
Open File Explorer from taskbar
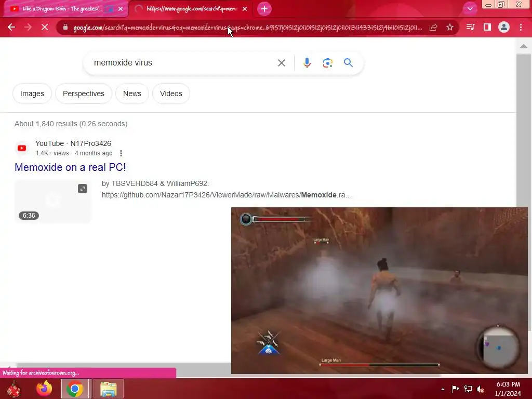[109, 389]
